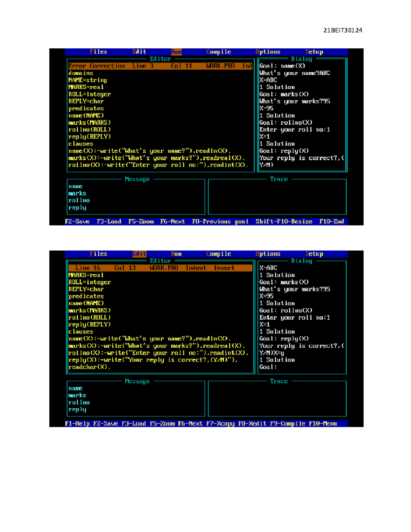This screenshot has width=411, height=532.
Task: Click F3-Load in the upper window's key bar
Action: pos(109,222)
